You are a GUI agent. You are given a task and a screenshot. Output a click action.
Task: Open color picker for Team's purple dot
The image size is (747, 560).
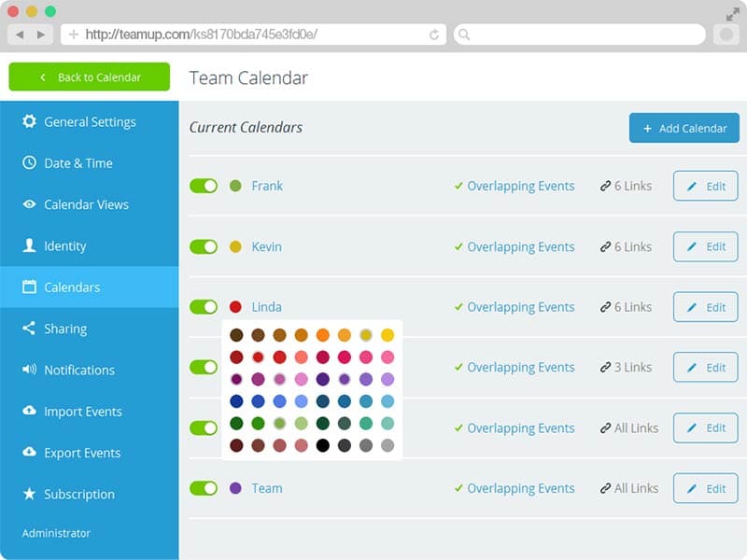235,488
